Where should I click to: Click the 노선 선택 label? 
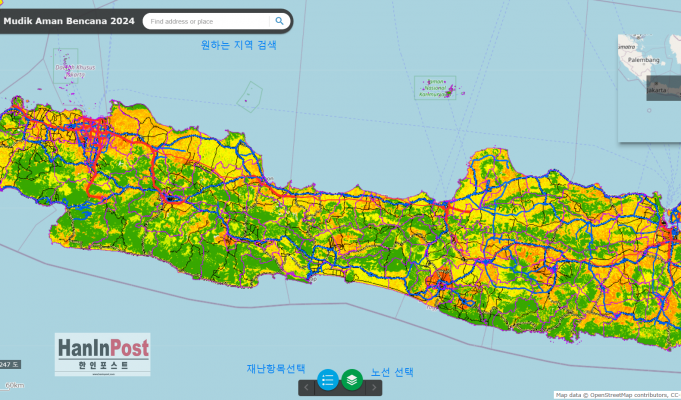point(392,372)
